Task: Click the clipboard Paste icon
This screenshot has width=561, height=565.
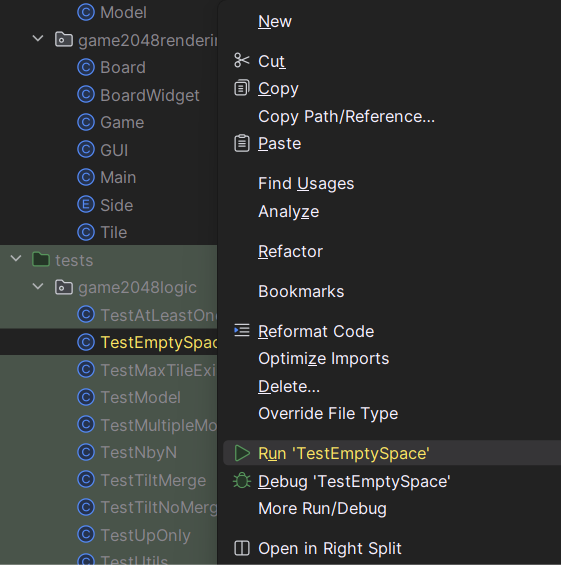Action: pos(241,143)
